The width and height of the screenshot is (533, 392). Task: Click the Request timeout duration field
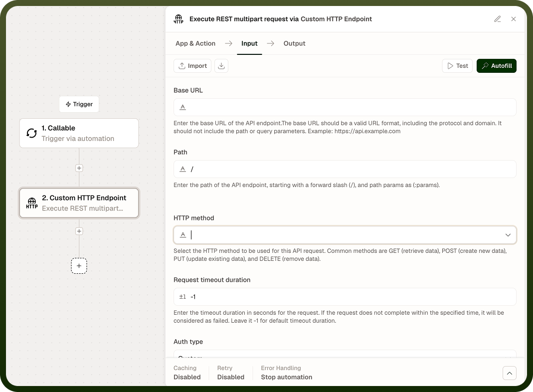pos(345,297)
